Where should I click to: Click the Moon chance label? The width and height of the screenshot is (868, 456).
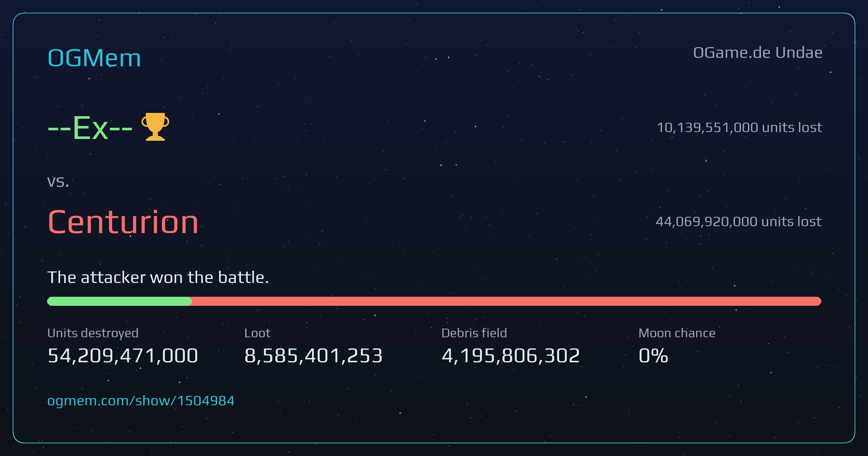coord(677,333)
